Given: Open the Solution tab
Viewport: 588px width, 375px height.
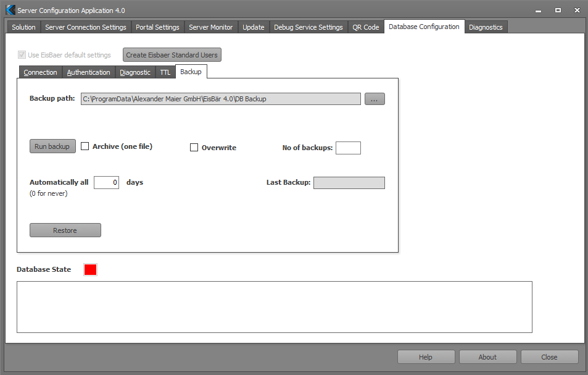Looking at the screenshot, I should pyautogui.click(x=23, y=27).
